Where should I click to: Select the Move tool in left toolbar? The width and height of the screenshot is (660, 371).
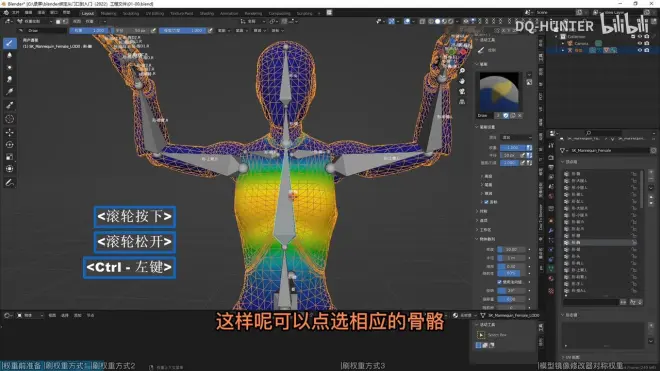coord(9,132)
